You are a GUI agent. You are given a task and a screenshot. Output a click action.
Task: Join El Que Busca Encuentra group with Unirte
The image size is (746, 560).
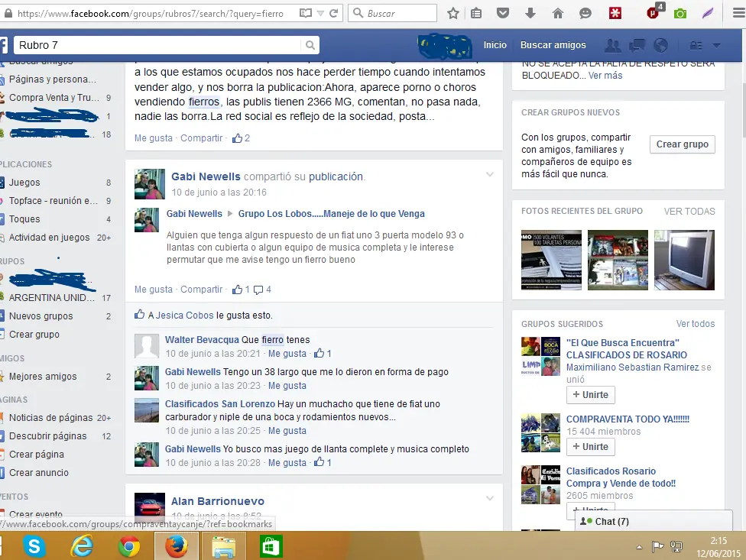point(590,394)
